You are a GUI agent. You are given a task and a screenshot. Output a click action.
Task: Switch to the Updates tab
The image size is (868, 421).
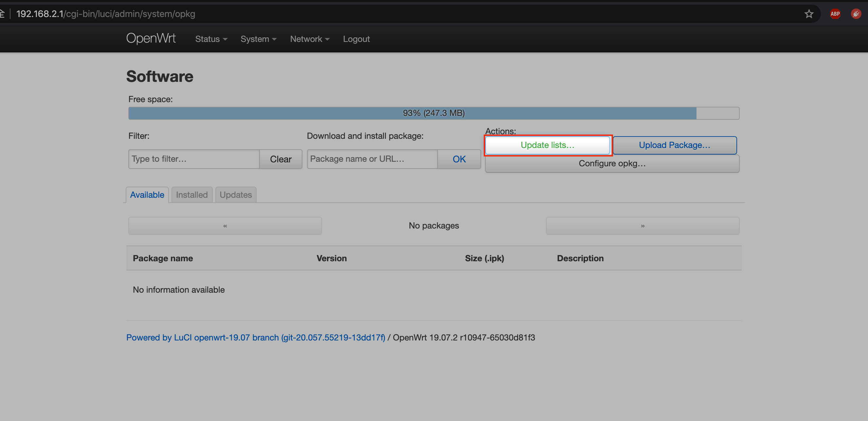[x=236, y=194]
